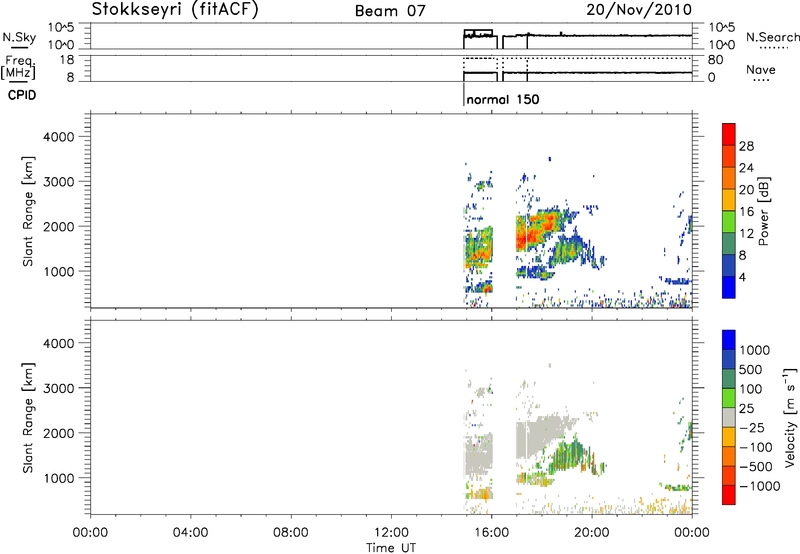Screen dimensions: 800x554
Task: Click the Slant Range label of velocity panel
Action: click(28, 418)
